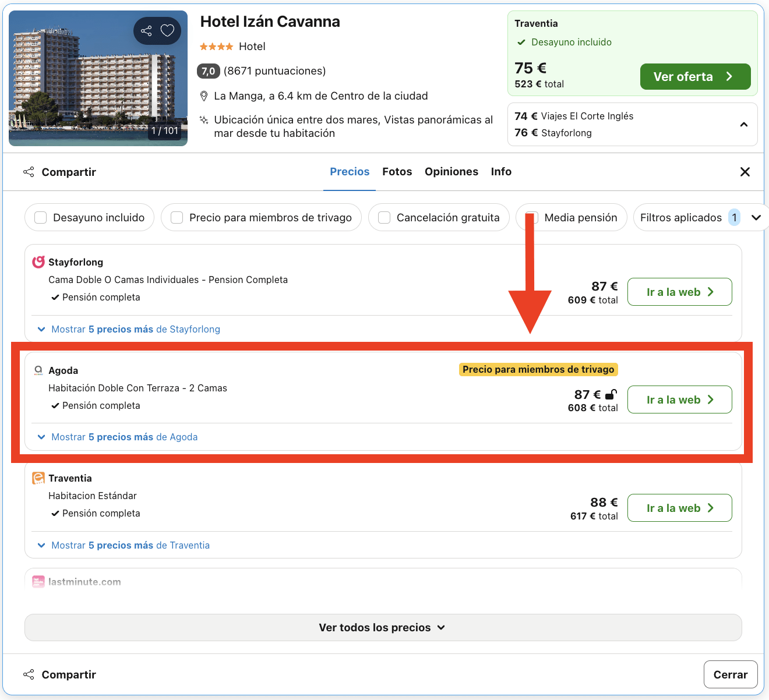
Task: Click Ver oferta for the Traventia deal
Action: [695, 76]
